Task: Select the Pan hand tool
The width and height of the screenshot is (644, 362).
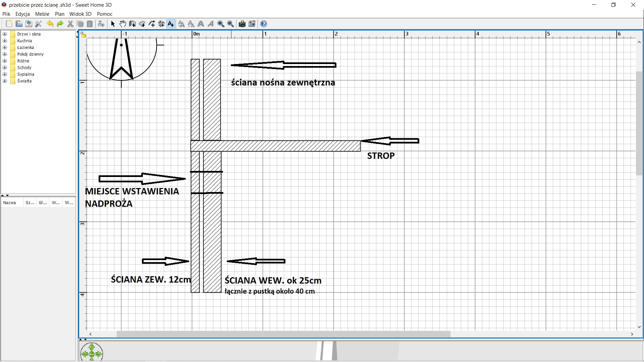Action: tap(123, 24)
